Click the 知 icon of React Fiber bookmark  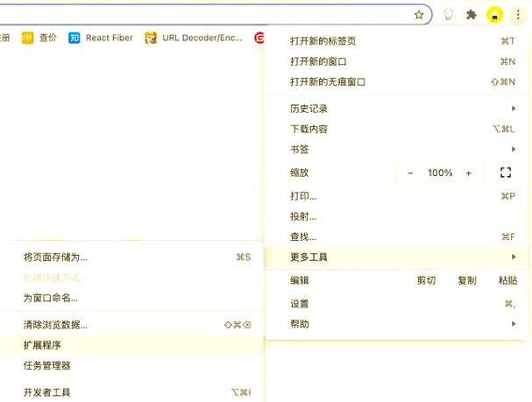coord(74,38)
